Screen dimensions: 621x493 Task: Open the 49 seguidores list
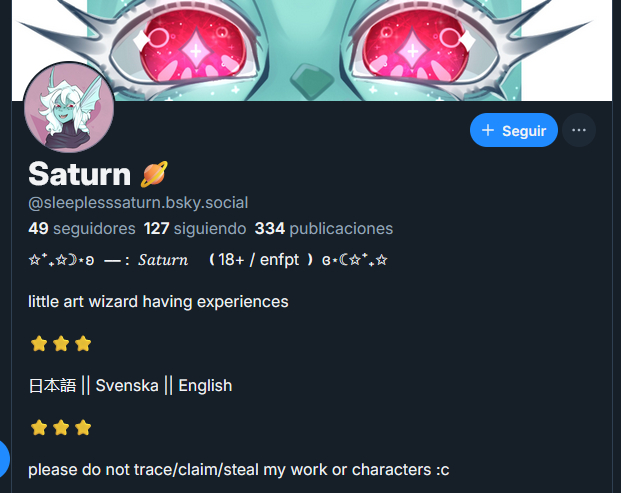click(82, 228)
